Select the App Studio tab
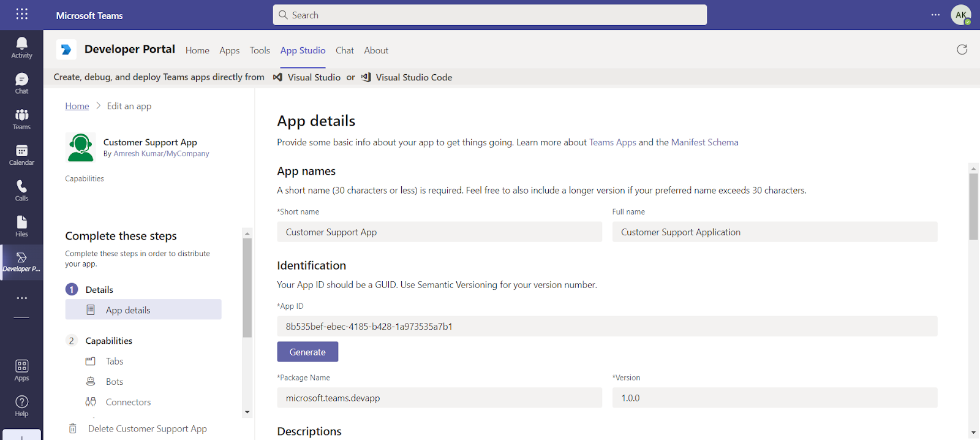 click(x=303, y=50)
